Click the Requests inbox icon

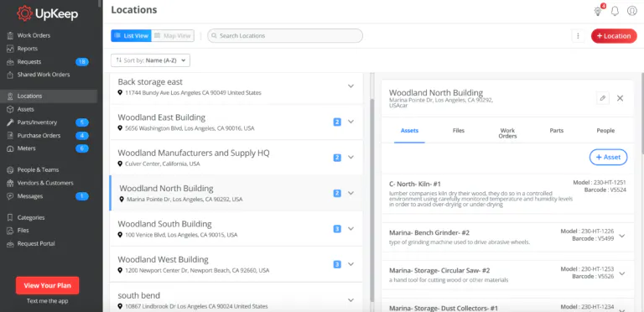point(10,62)
